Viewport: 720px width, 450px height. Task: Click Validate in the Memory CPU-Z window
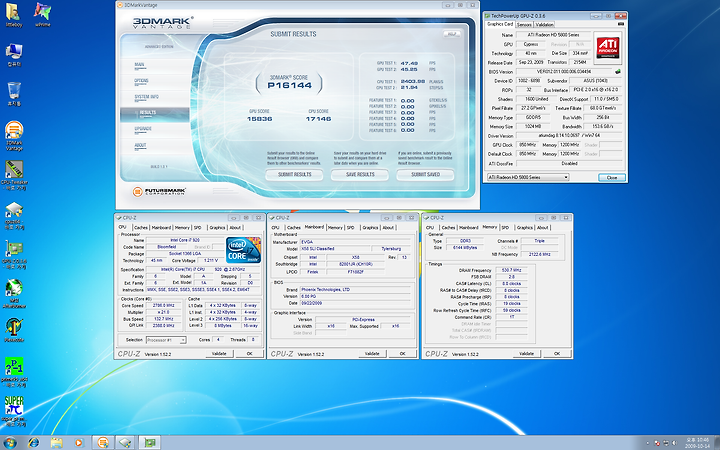click(x=526, y=354)
